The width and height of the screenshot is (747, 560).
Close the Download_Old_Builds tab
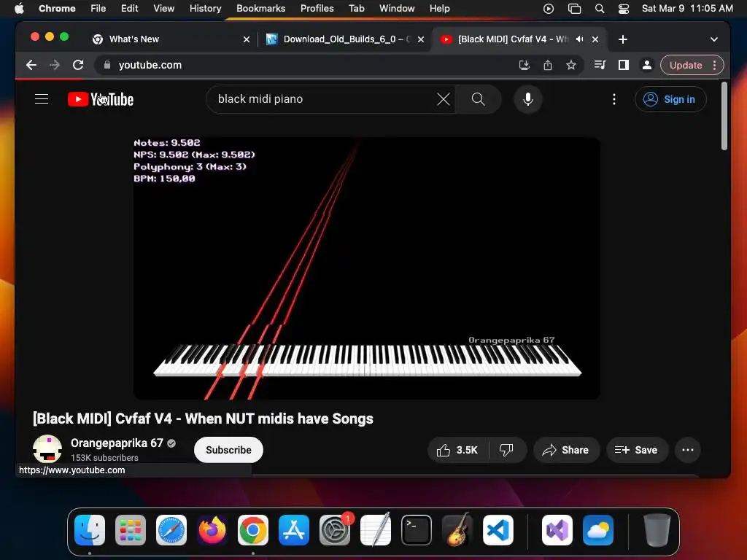[421, 39]
